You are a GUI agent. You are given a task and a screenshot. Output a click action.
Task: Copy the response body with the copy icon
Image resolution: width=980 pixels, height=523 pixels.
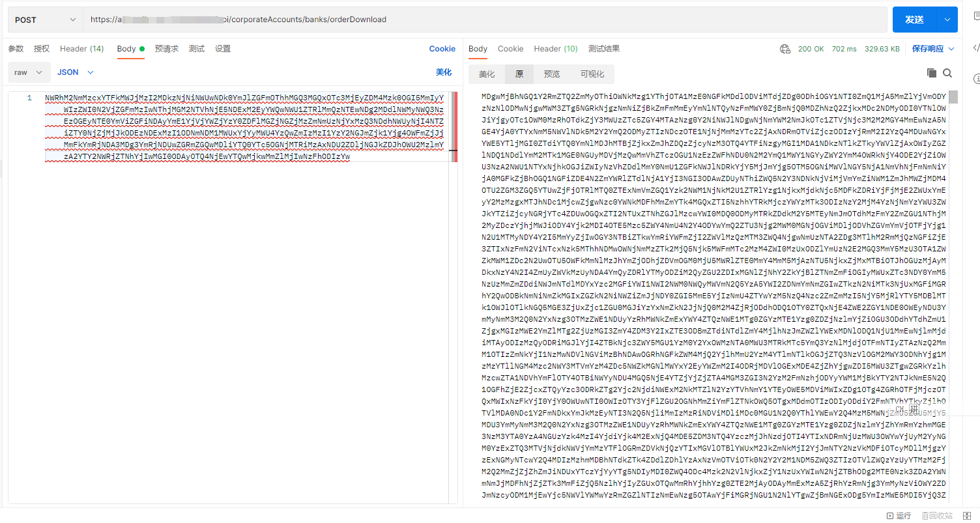(x=932, y=73)
